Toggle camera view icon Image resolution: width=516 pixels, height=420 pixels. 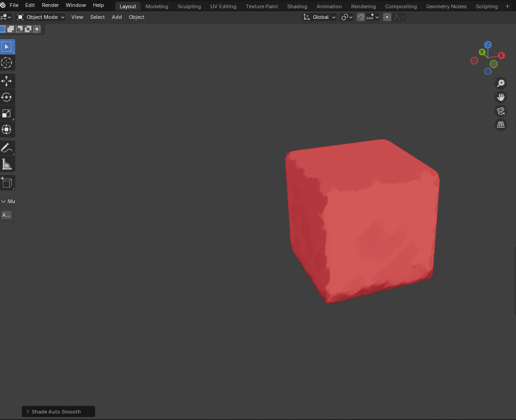(500, 111)
